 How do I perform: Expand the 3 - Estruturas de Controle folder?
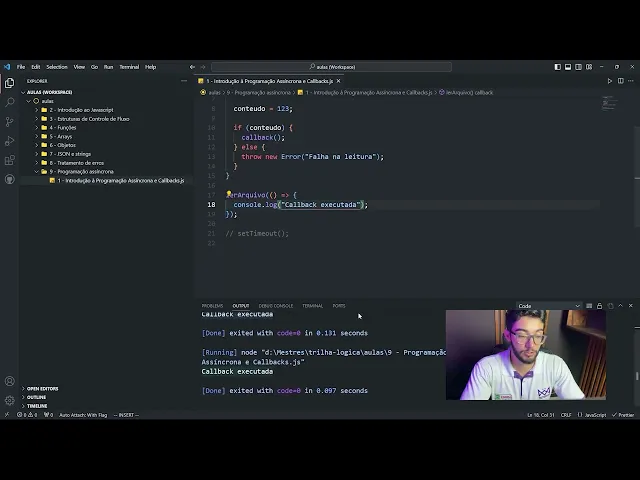coord(36,119)
